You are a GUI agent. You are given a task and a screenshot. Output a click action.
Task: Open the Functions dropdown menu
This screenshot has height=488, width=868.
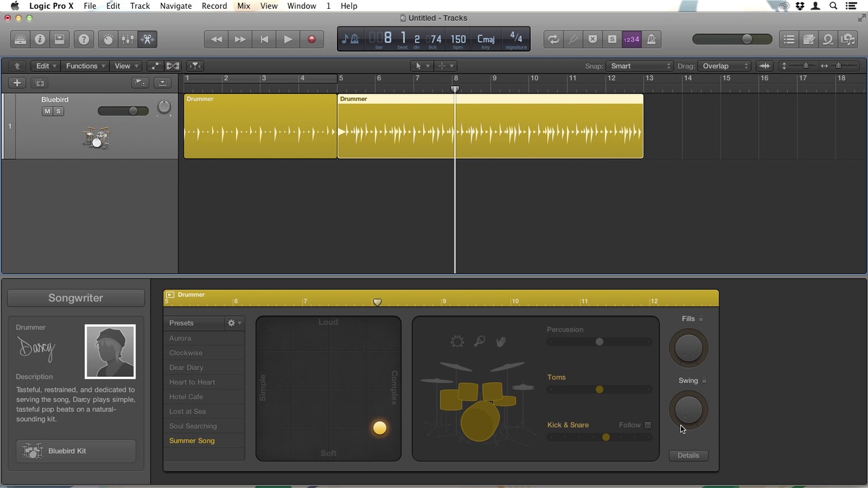click(x=85, y=66)
